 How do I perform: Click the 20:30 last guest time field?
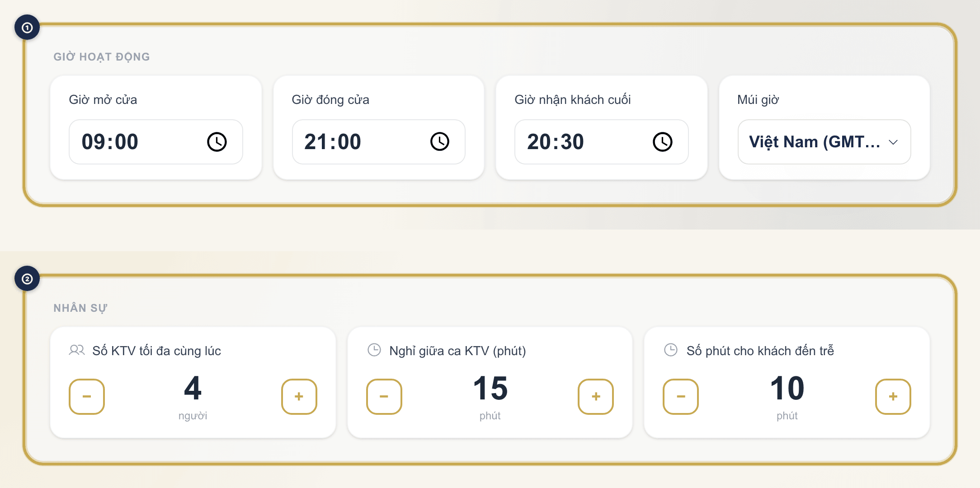pos(602,142)
